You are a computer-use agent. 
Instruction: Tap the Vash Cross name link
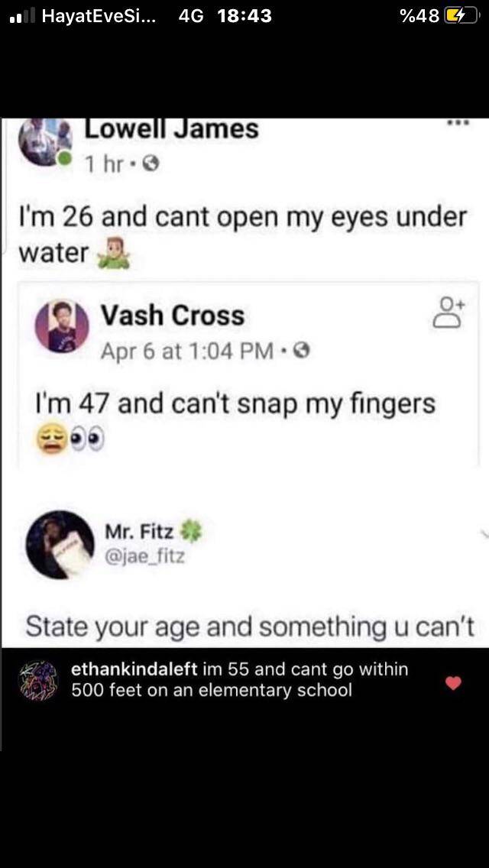(x=173, y=316)
